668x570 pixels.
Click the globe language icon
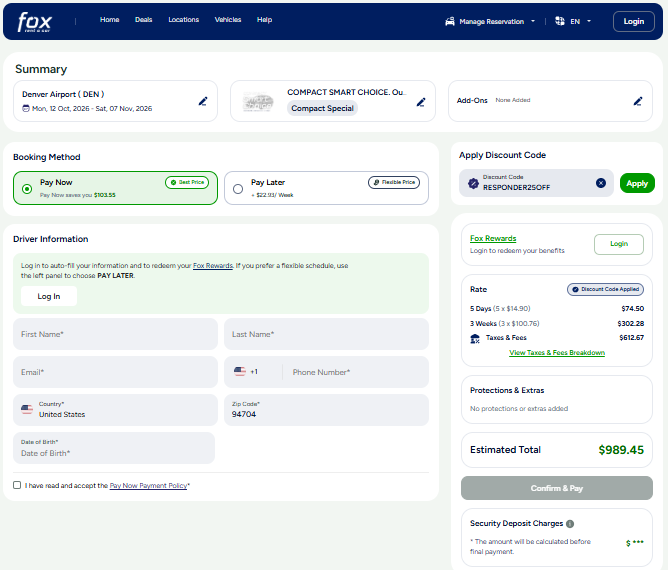click(560, 21)
